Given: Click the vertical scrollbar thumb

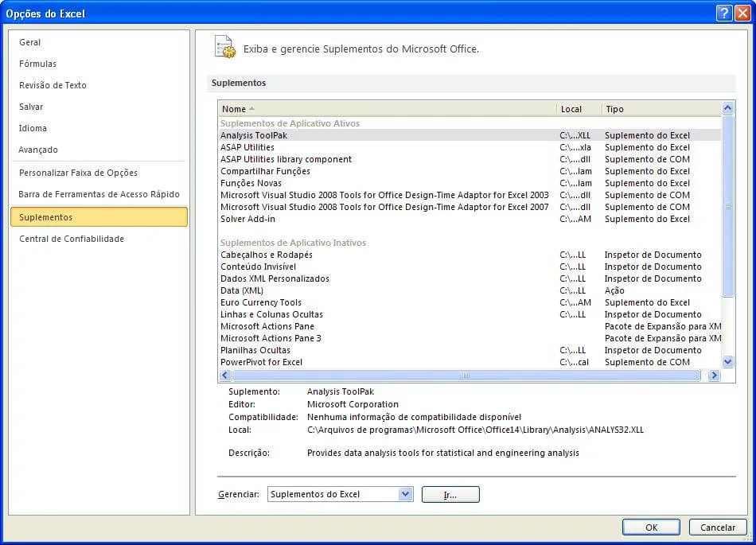Looking at the screenshot, I should pyautogui.click(x=727, y=206).
